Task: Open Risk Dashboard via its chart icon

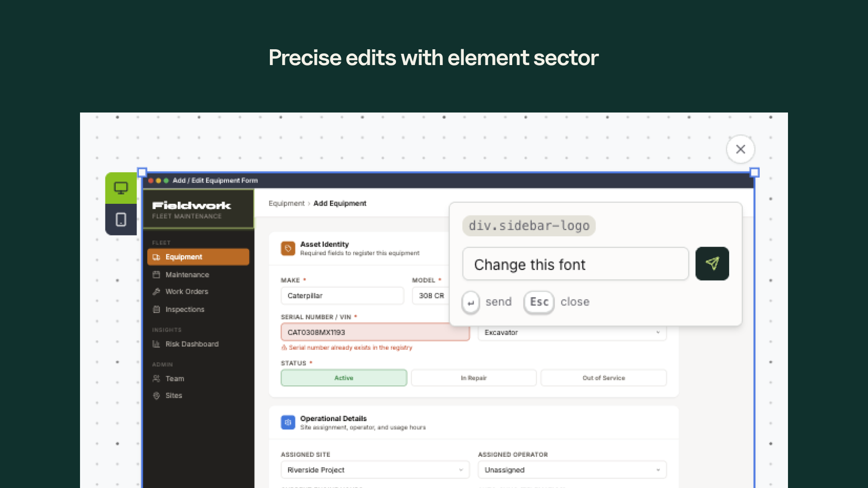Action: pyautogui.click(x=156, y=344)
